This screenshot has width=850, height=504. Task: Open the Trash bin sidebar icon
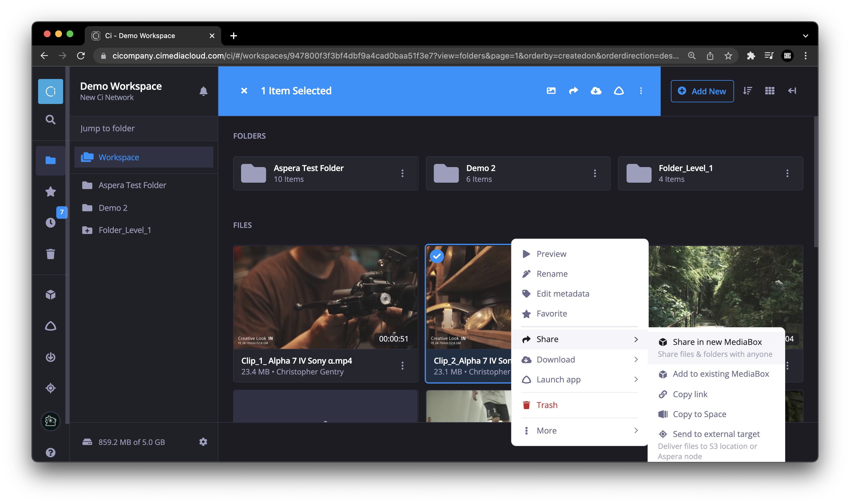coord(50,254)
